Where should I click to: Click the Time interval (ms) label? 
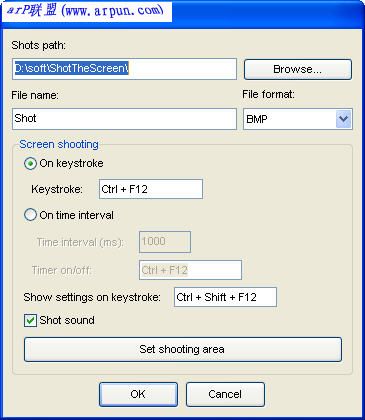click(x=80, y=242)
